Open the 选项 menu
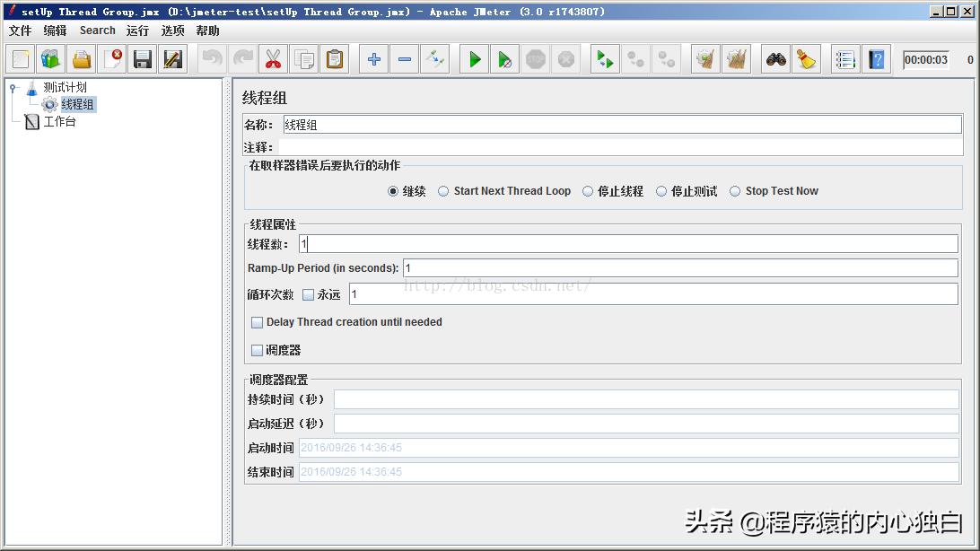The image size is (980, 551). pos(172,30)
